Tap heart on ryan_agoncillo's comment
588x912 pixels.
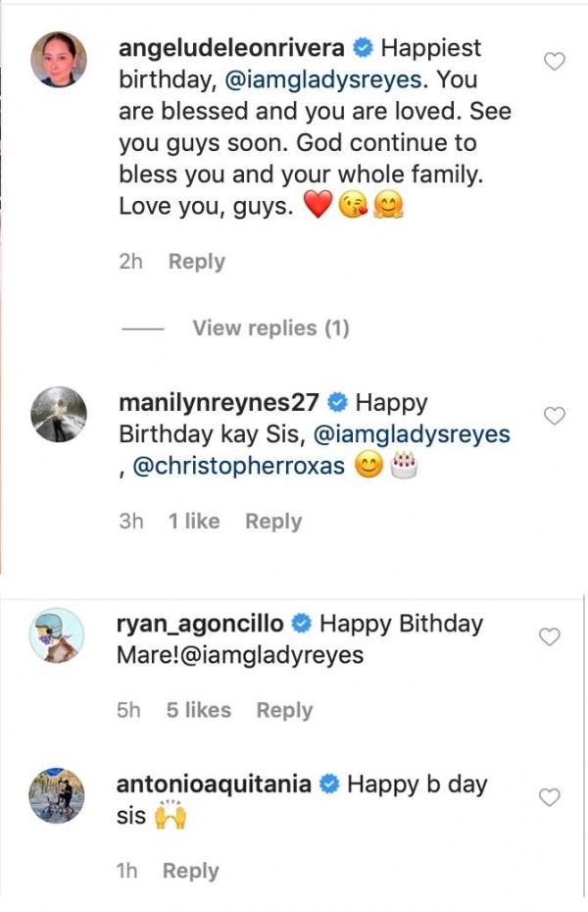coord(550,637)
